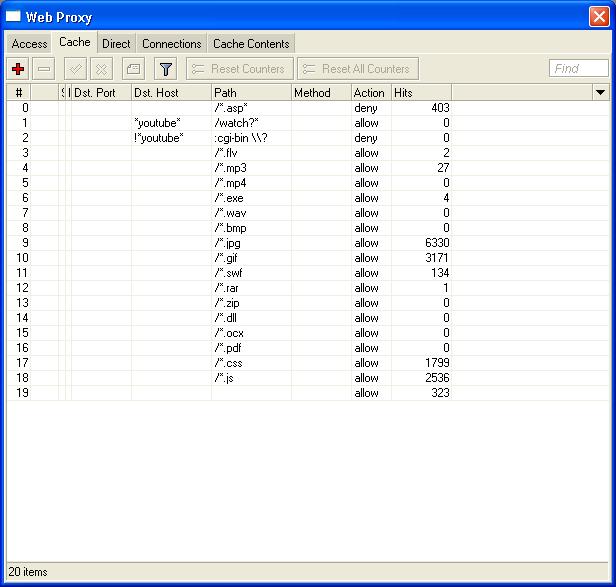The image size is (616, 587).
Task: Select the /*.css rule row
Action: point(308,363)
